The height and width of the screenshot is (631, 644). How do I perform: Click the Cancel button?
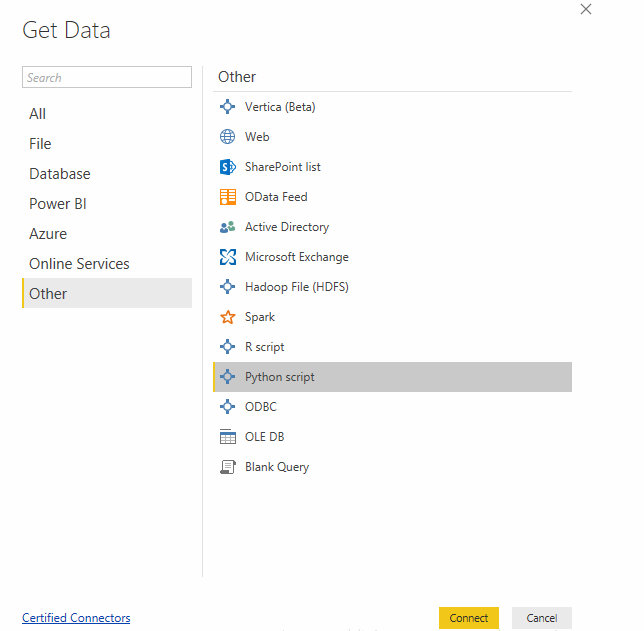pyautogui.click(x=542, y=618)
